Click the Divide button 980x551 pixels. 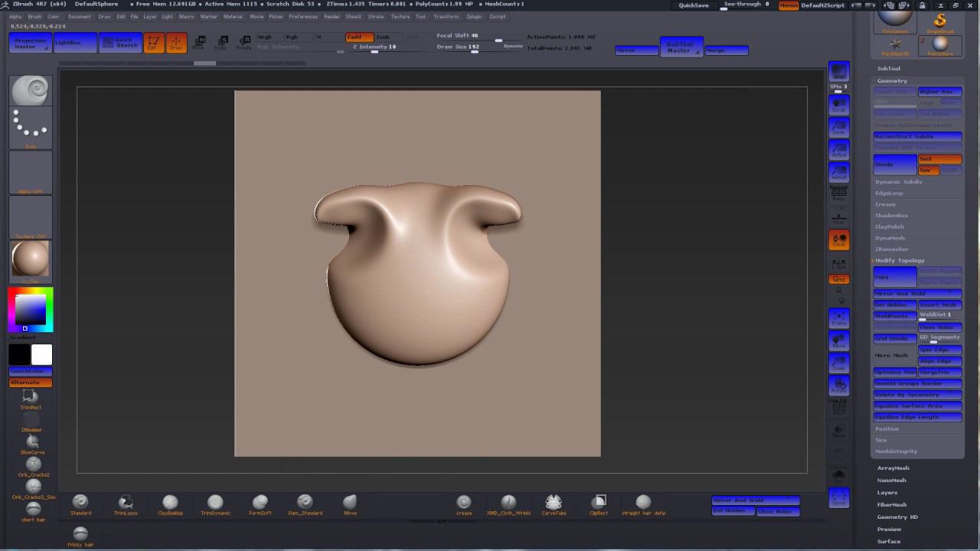(x=894, y=165)
